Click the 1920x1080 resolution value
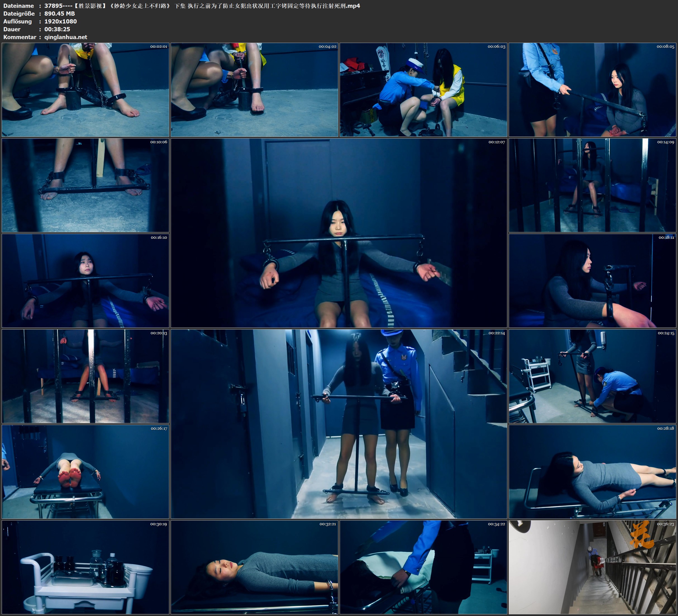Image resolution: width=678 pixels, height=616 pixels. [x=61, y=22]
